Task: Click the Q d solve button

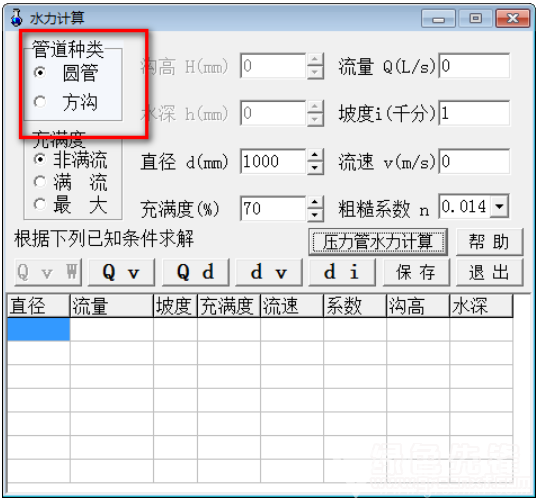Action: [195, 272]
